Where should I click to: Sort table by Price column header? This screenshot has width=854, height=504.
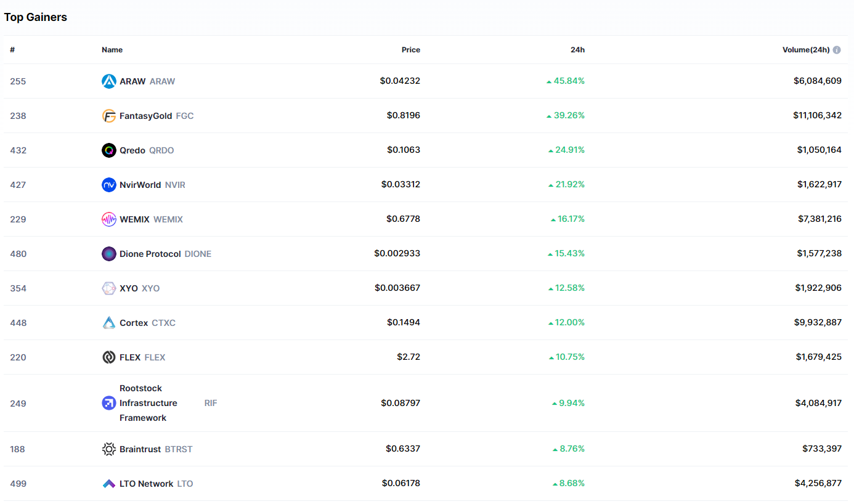click(410, 50)
